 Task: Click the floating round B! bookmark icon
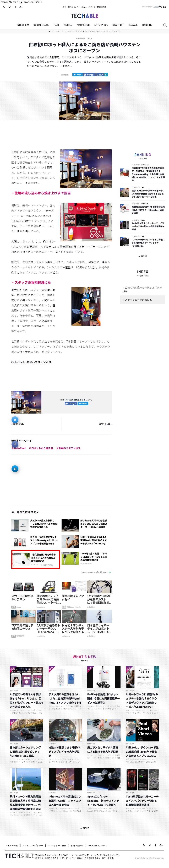click(x=15, y=469)
